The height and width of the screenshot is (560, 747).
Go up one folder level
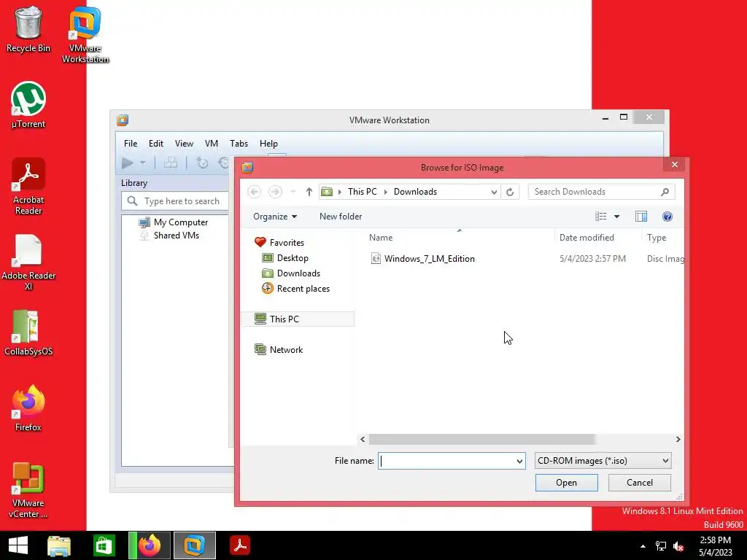point(309,192)
